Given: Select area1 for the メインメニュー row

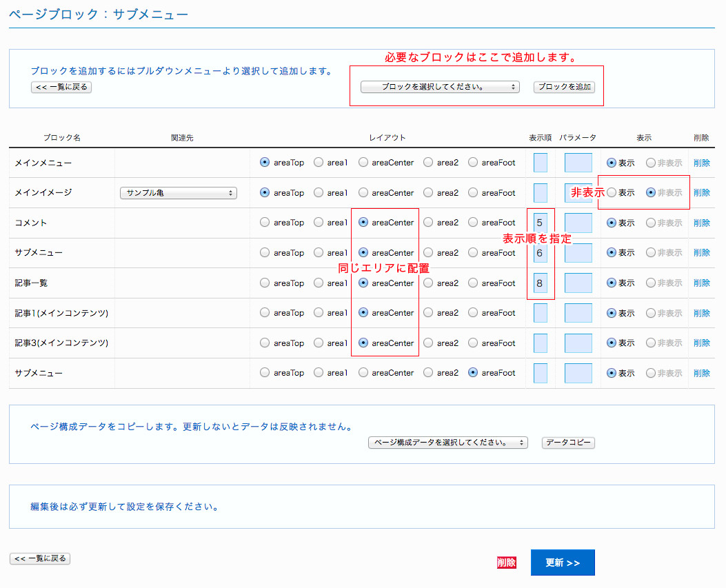Looking at the screenshot, I should click(x=319, y=163).
